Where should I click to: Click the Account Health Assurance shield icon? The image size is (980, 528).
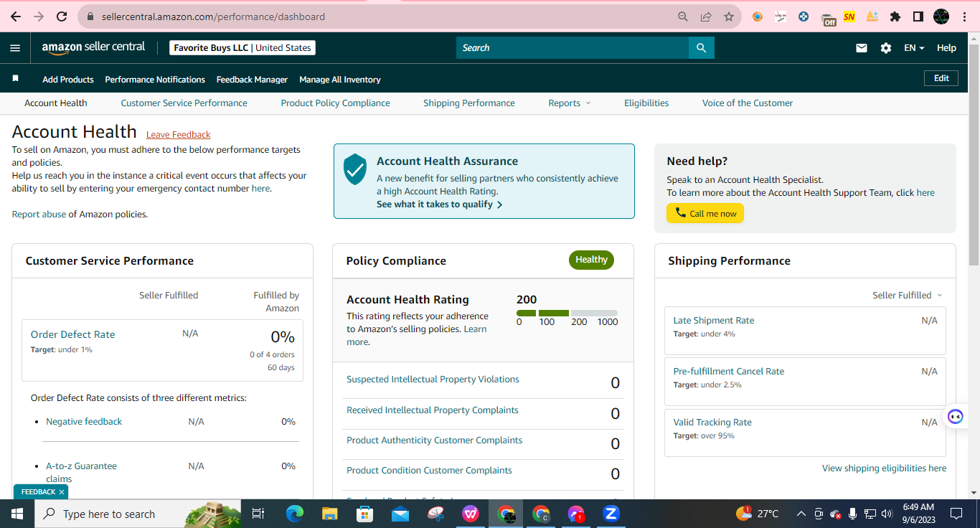point(355,170)
